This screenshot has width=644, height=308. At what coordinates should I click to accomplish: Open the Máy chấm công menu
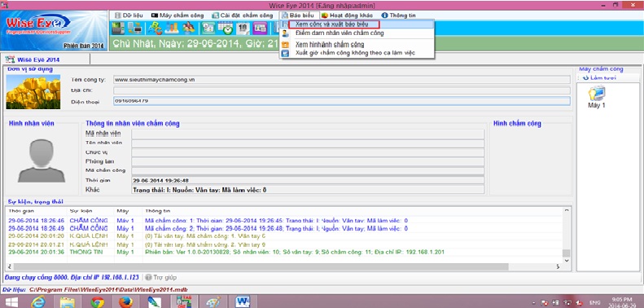[x=177, y=15]
